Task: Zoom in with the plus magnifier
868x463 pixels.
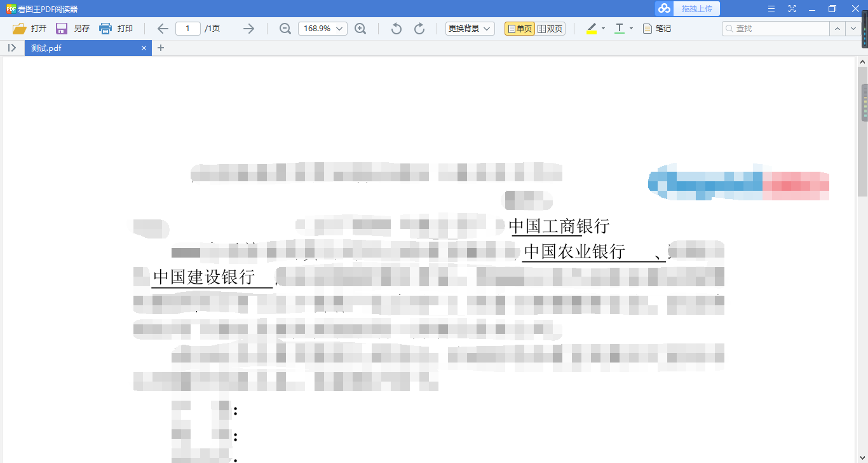Action: coord(360,29)
